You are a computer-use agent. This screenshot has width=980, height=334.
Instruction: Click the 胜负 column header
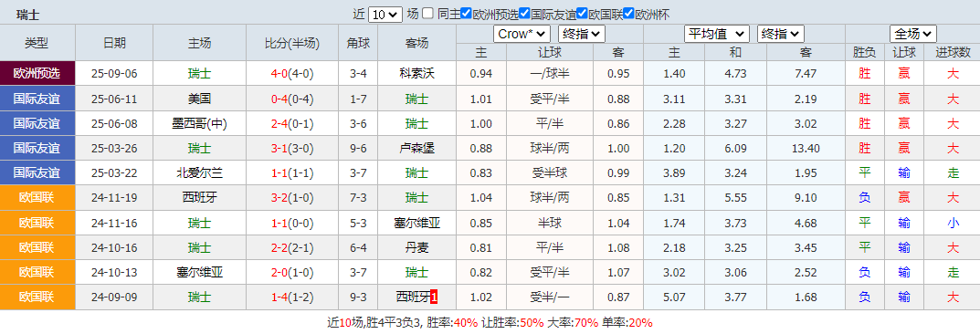pos(864,52)
